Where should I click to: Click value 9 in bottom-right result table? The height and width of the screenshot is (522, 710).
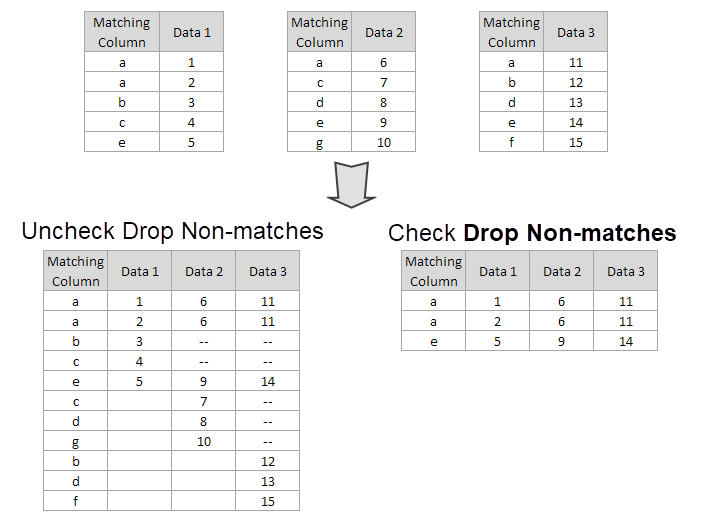[x=562, y=341]
